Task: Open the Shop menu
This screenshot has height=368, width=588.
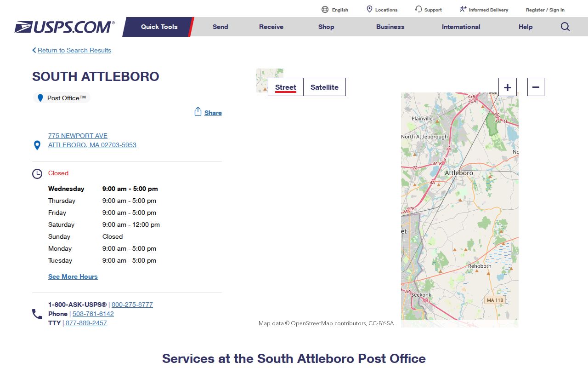Action: pyautogui.click(x=326, y=27)
